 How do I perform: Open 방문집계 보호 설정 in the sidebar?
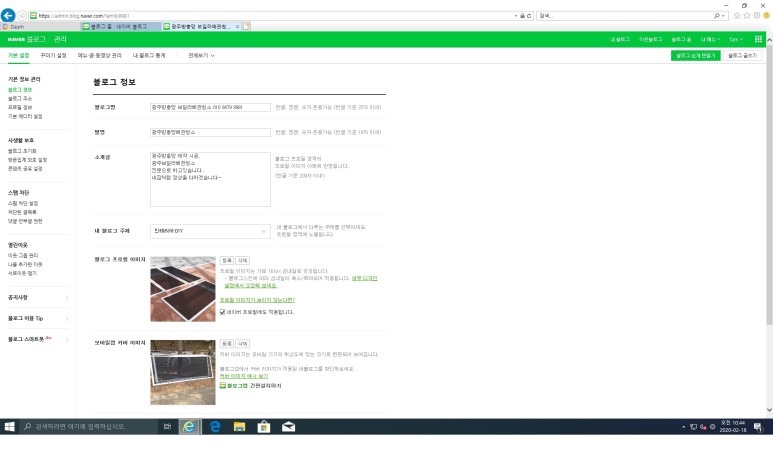click(x=27, y=160)
